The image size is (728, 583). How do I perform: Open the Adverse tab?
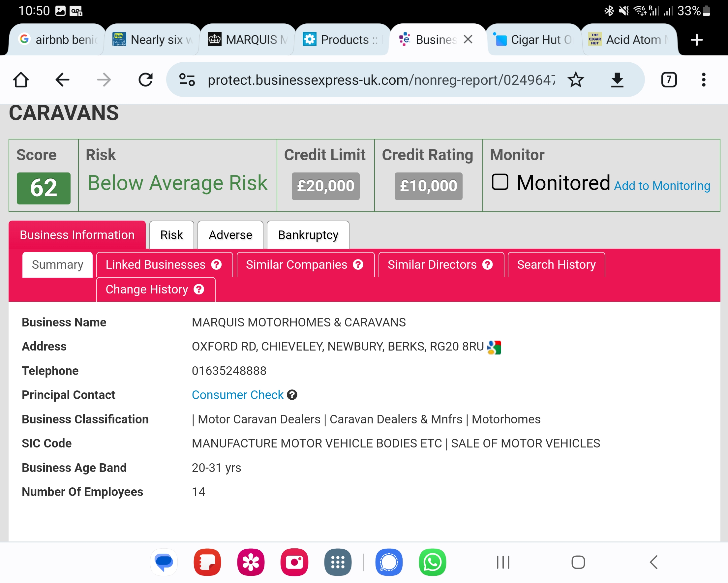tap(230, 235)
